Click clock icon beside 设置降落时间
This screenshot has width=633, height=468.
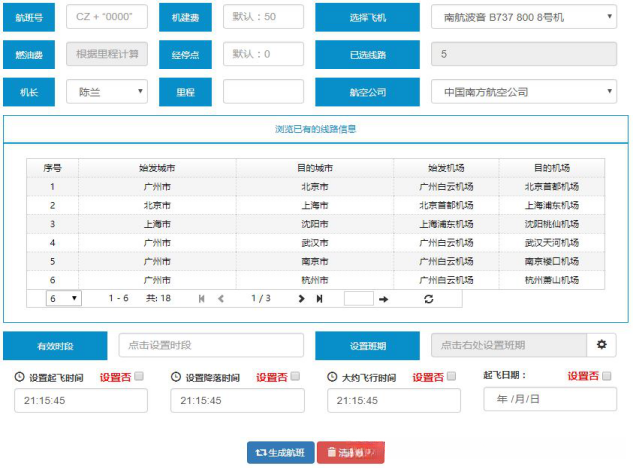[176, 377]
